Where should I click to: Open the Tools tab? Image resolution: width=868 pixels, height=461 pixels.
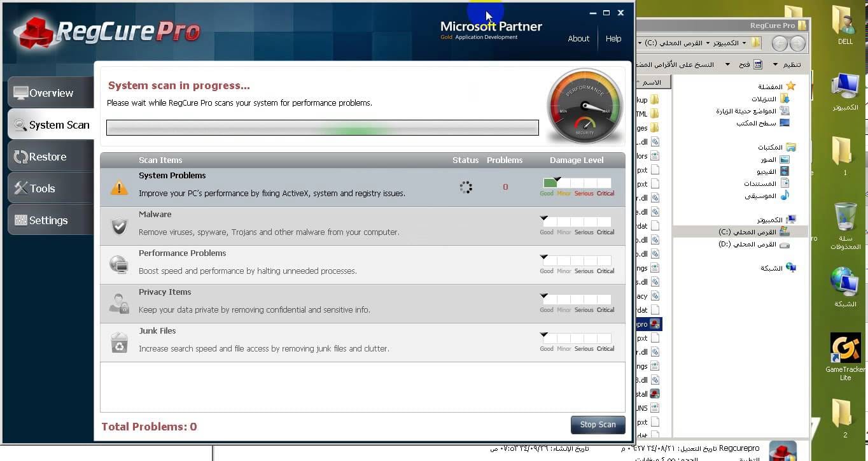click(x=51, y=188)
